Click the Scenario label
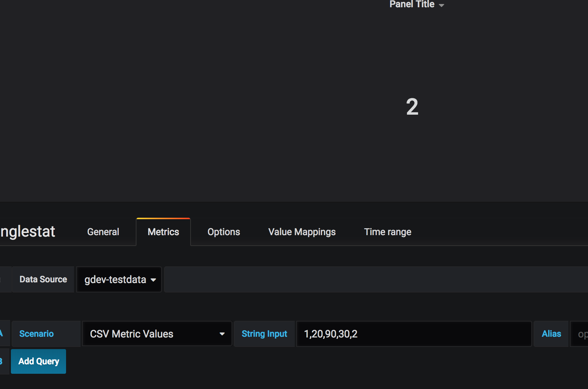 (x=36, y=333)
